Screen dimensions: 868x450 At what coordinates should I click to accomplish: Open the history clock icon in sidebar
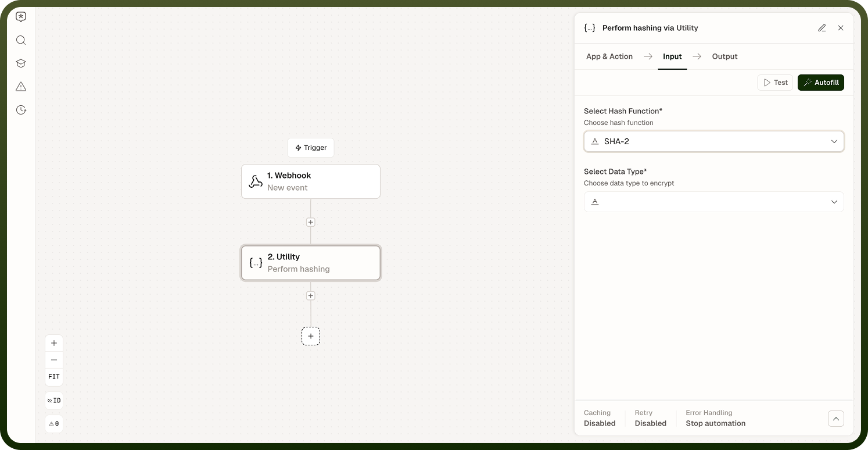(x=21, y=110)
